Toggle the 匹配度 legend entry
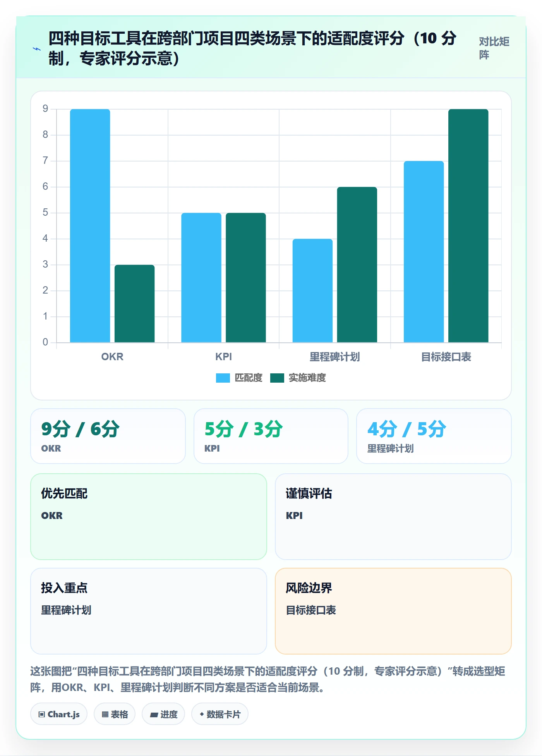The width and height of the screenshot is (542, 756). [x=239, y=378]
